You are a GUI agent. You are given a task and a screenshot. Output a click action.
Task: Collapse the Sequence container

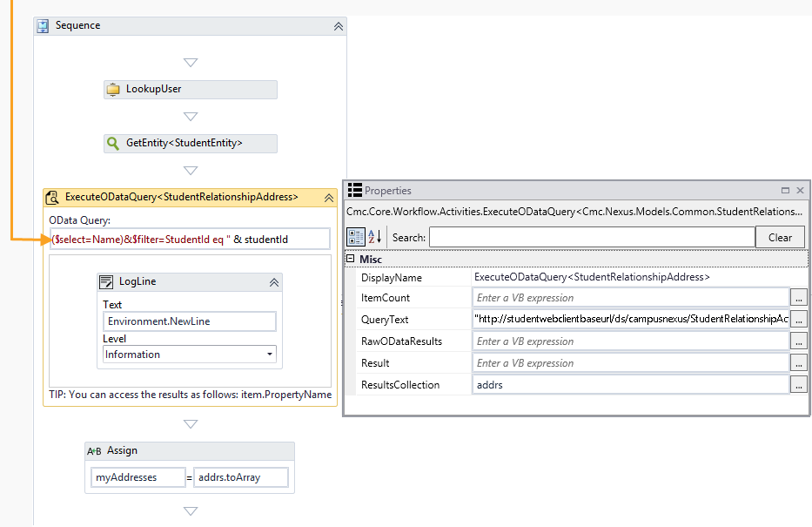click(339, 26)
